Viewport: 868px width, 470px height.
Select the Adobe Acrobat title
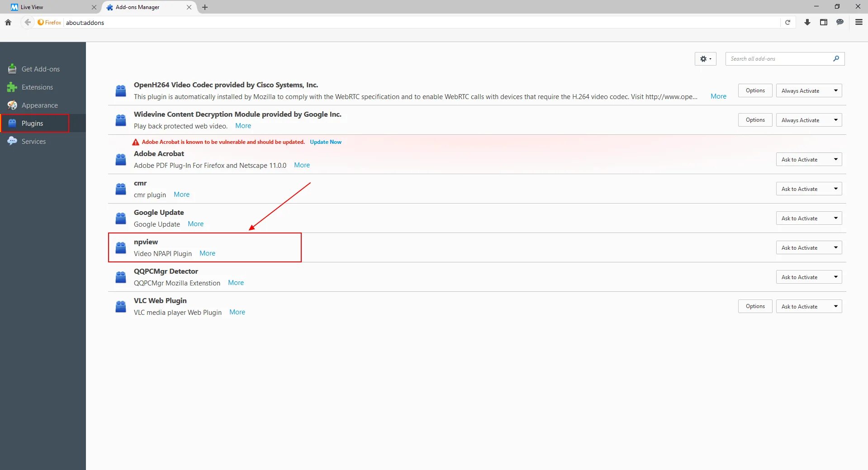click(159, 154)
